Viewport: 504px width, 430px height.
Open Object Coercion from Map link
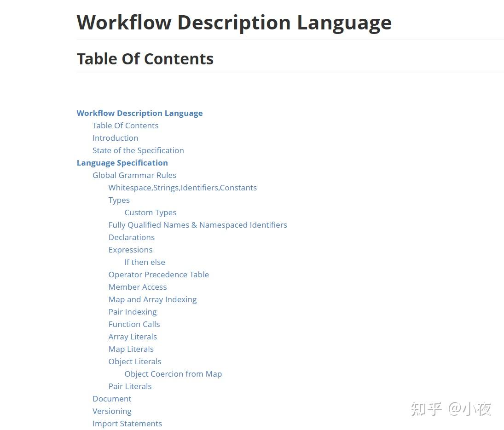pyautogui.click(x=173, y=374)
